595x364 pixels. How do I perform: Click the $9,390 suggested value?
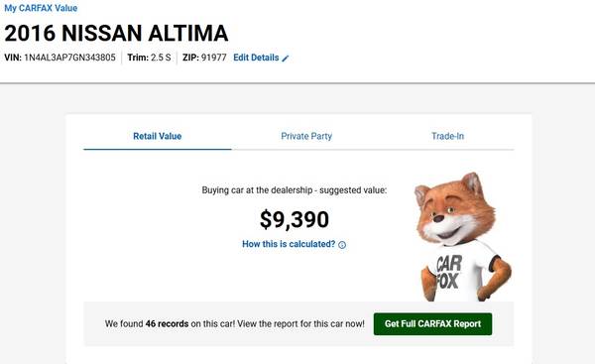point(295,219)
